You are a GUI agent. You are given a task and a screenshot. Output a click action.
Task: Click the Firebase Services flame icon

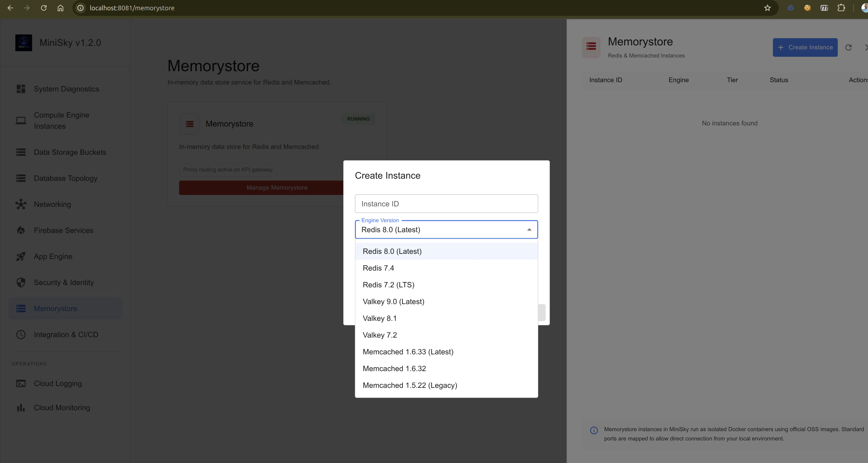[x=21, y=230]
